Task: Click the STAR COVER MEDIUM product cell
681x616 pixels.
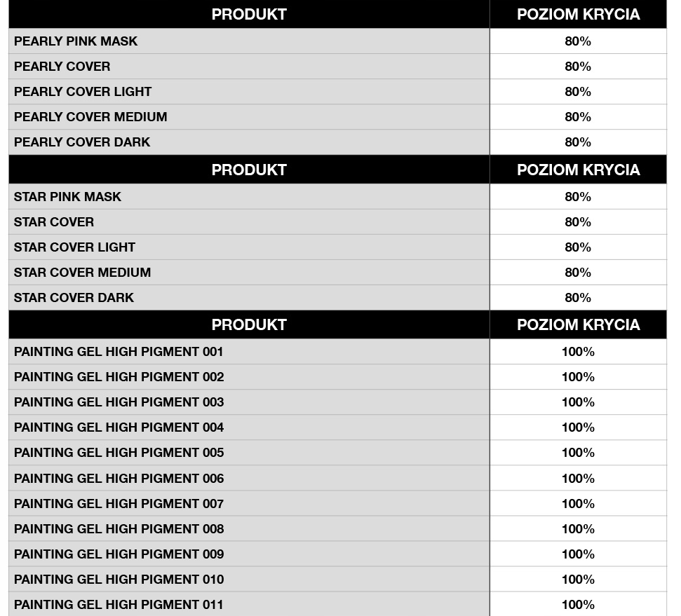Action: tap(82, 273)
